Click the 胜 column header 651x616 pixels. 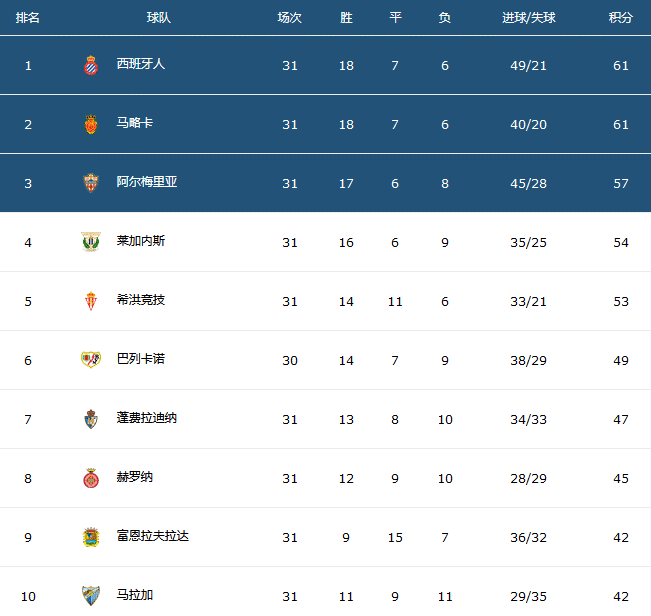coord(346,18)
